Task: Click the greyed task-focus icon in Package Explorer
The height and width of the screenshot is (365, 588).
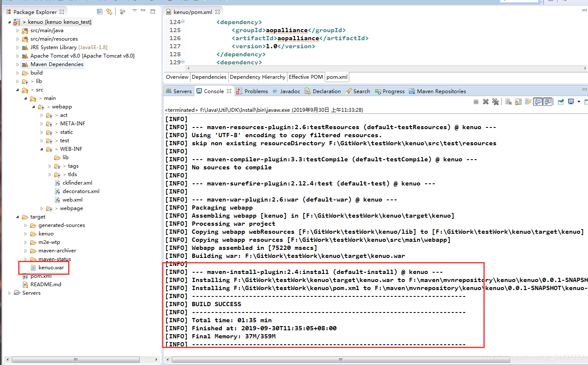Action: [x=122, y=11]
